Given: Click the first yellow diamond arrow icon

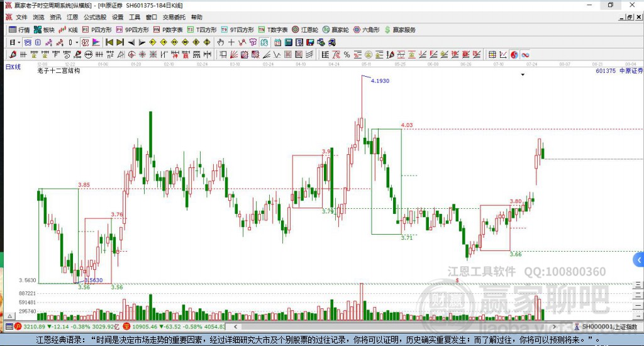Looking at the screenshot, I should coord(153,42).
